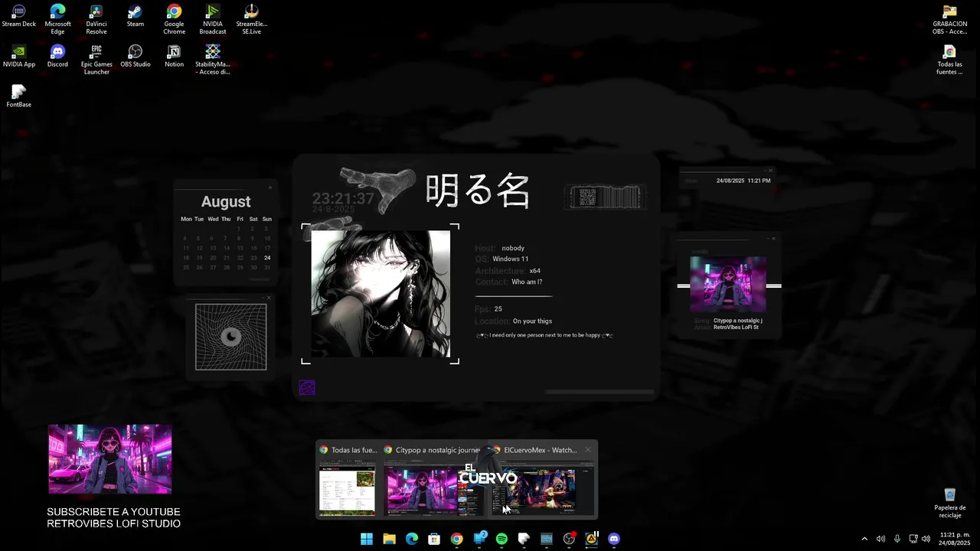Select the progress bar in info panel

click(x=599, y=392)
